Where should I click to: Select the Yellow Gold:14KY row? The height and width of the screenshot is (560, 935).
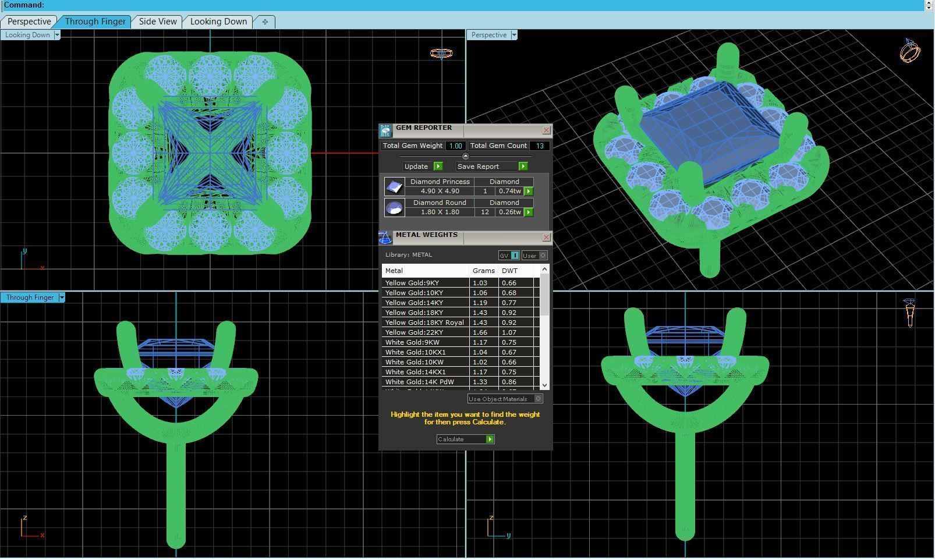point(461,303)
